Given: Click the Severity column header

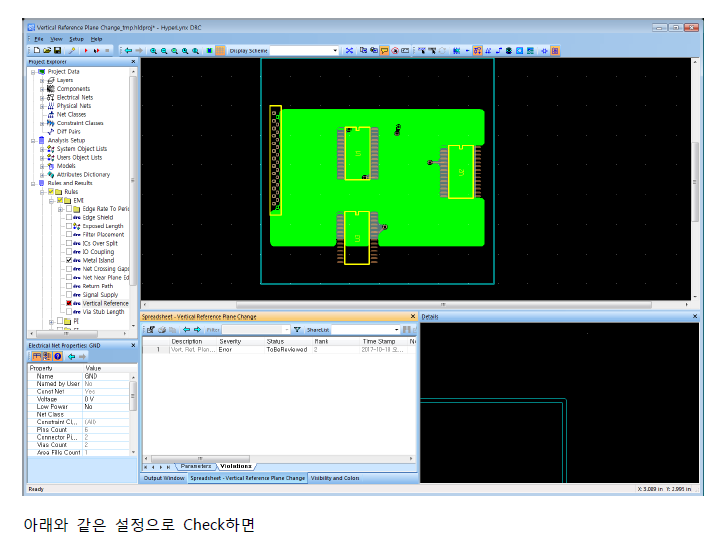Looking at the screenshot, I should 230,341.
